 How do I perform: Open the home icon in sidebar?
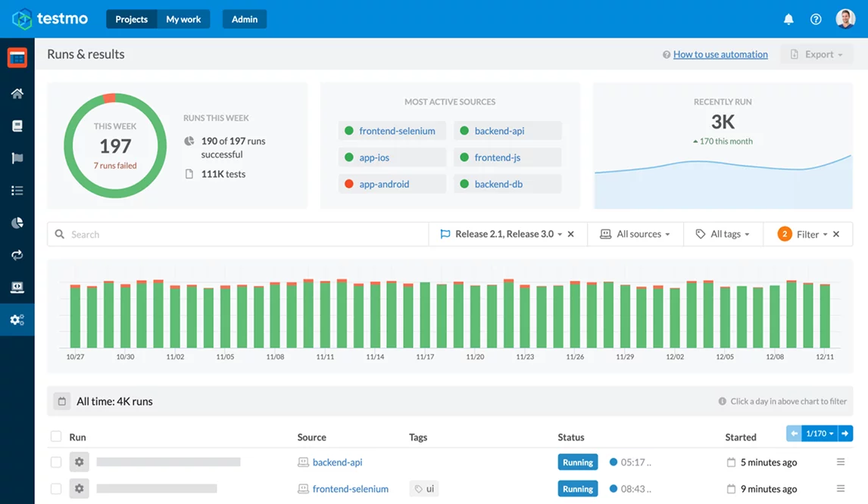pos(17,93)
